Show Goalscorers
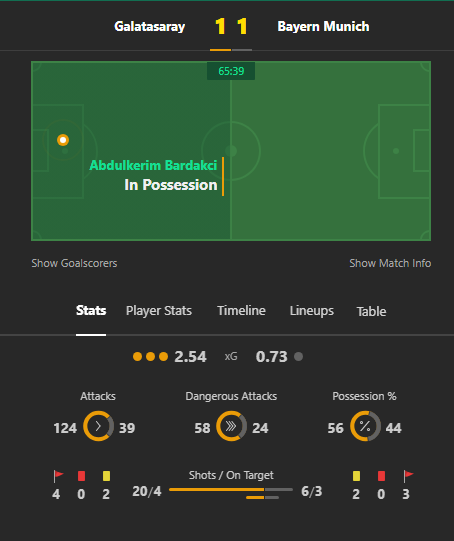454x541 pixels. click(x=74, y=263)
